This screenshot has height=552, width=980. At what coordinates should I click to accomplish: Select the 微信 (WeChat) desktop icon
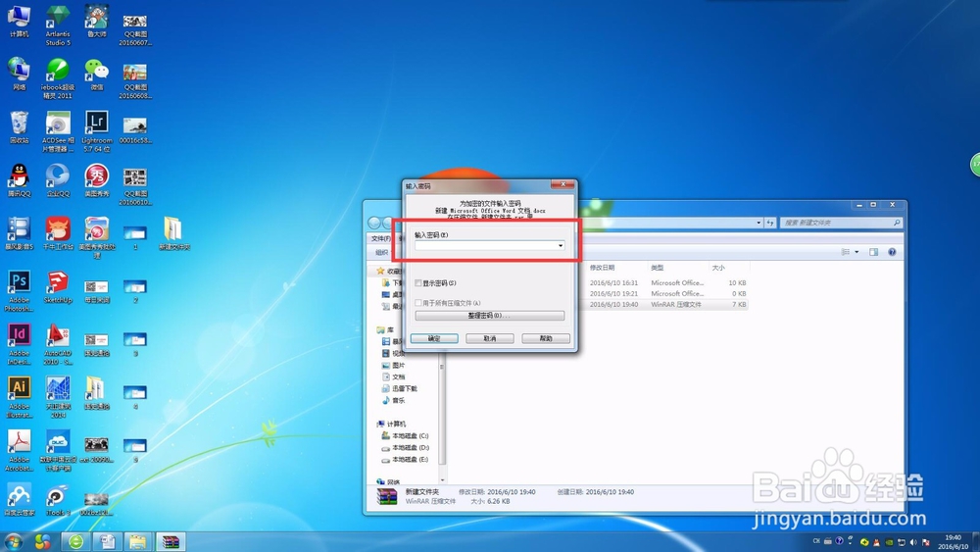(x=96, y=74)
